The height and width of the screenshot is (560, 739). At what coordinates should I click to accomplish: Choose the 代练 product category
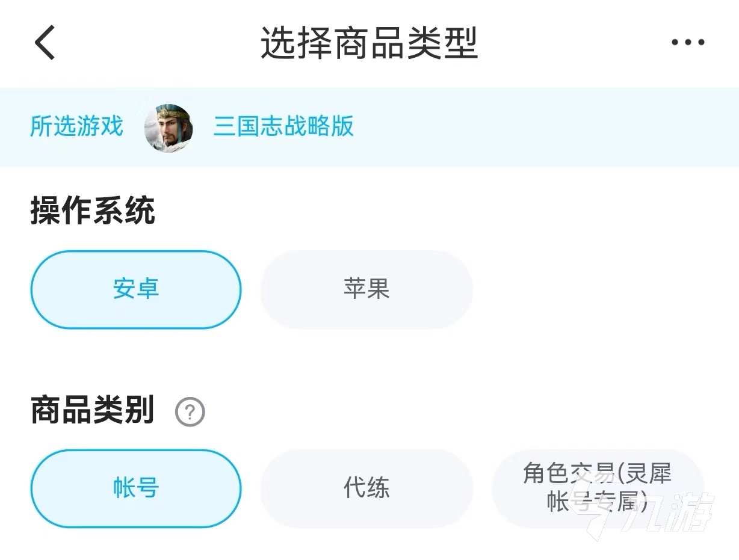click(366, 488)
